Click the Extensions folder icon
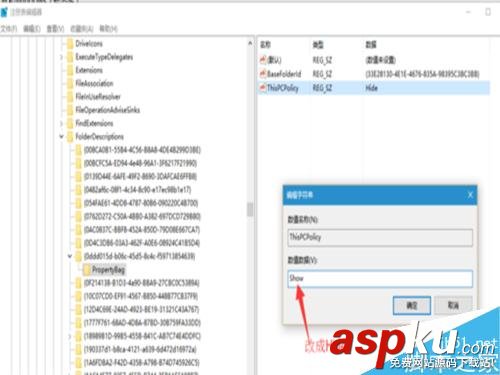This screenshot has width=500, height=375. point(70,70)
